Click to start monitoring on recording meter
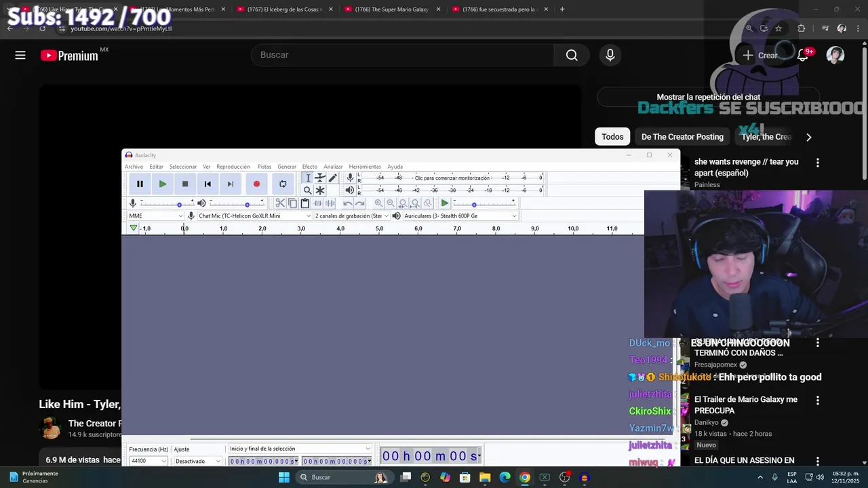 452,178
